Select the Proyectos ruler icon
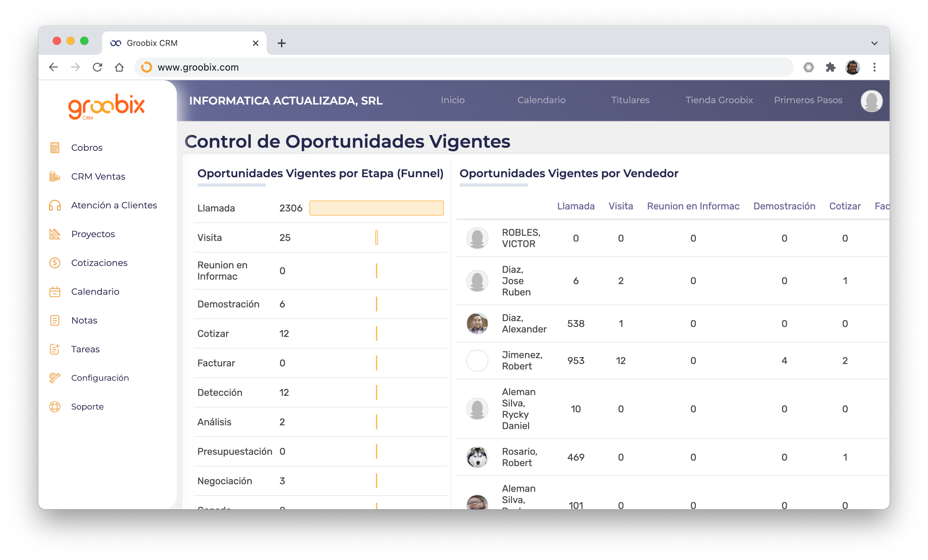This screenshot has height=560, width=928. coord(54,234)
